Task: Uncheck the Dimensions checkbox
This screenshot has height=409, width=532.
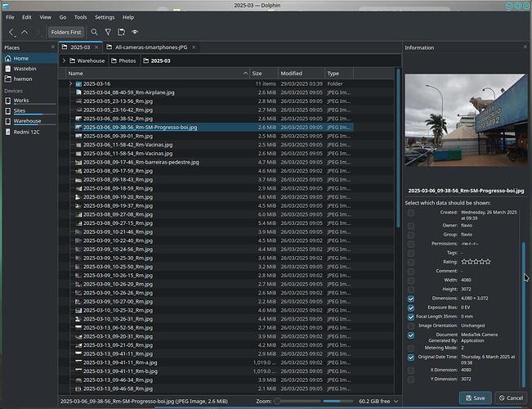Action: pyautogui.click(x=411, y=299)
